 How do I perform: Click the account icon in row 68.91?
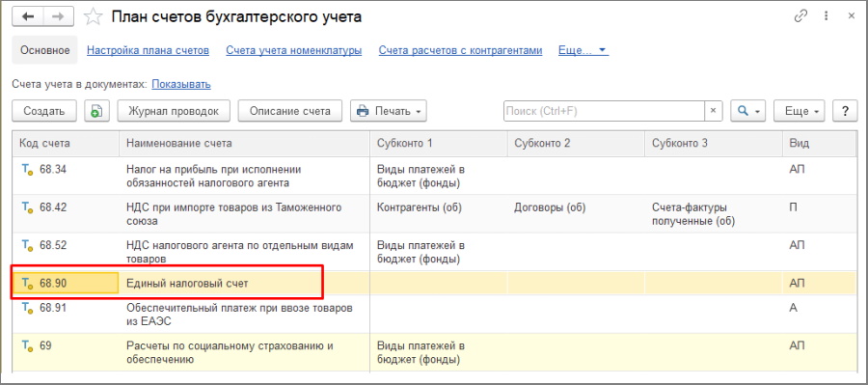pyautogui.click(x=27, y=309)
